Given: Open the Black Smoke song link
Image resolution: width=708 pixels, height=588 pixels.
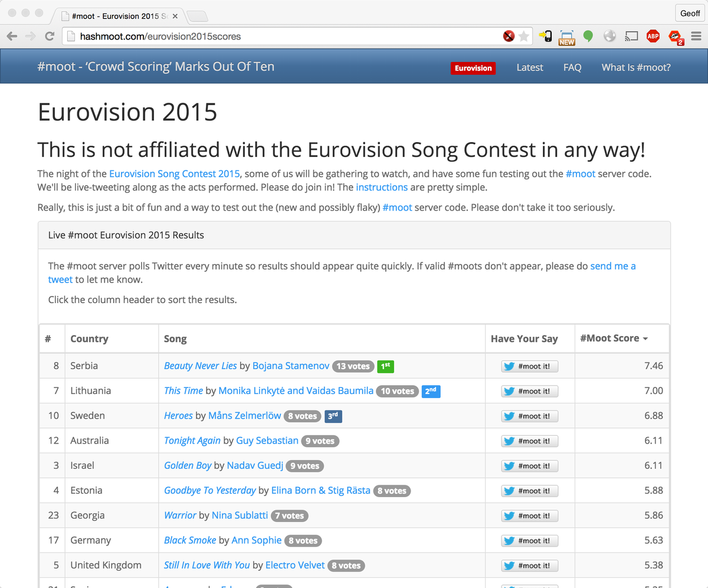Looking at the screenshot, I should (190, 540).
